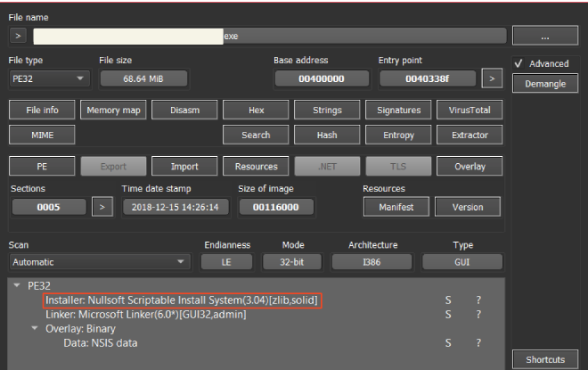Click the S button on NSIS data row
This screenshot has height=370, width=588.
coord(448,342)
